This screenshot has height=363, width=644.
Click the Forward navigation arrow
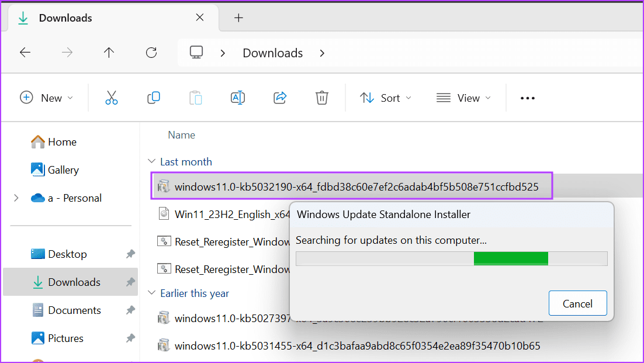click(67, 53)
